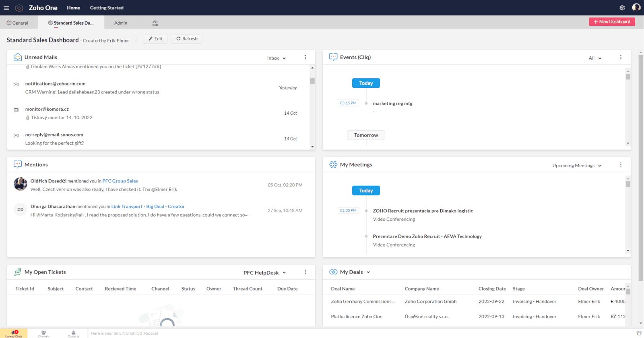Click the Events (Cliq) chat icon

coord(333,57)
